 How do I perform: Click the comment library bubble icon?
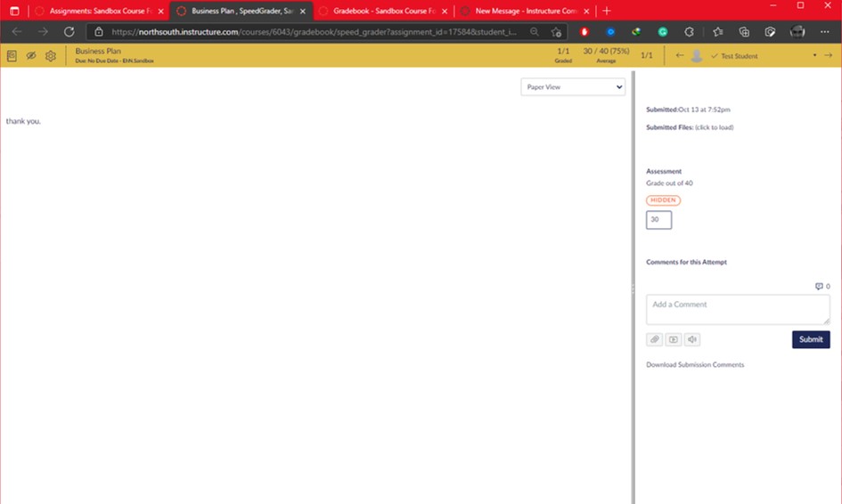click(x=819, y=287)
